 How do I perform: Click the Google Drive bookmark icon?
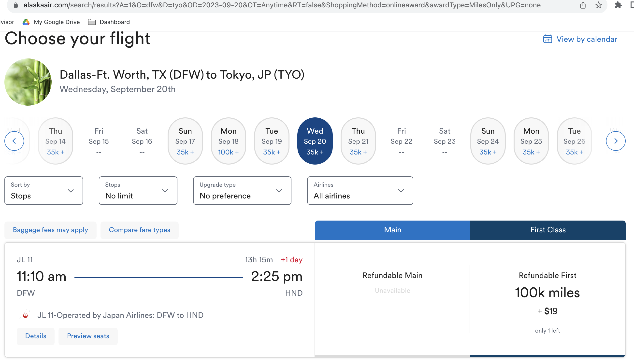point(26,22)
